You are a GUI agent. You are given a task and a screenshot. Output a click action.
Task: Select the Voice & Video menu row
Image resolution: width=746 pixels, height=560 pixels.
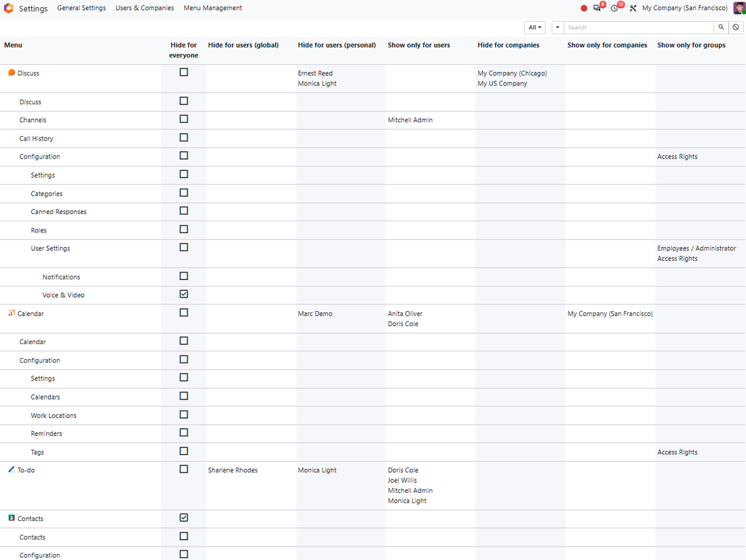pyautogui.click(x=63, y=295)
